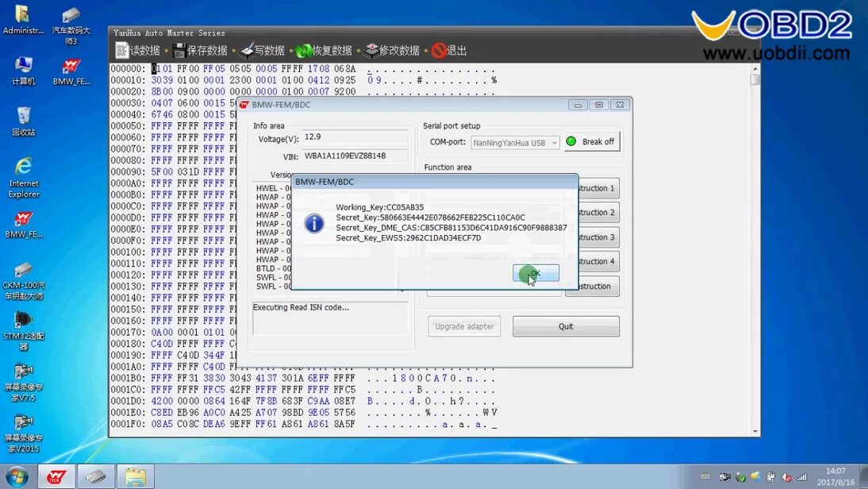The height and width of the screenshot is (489, 868).
Task: Open the COM-port dropdown
Action: [515, 143]
